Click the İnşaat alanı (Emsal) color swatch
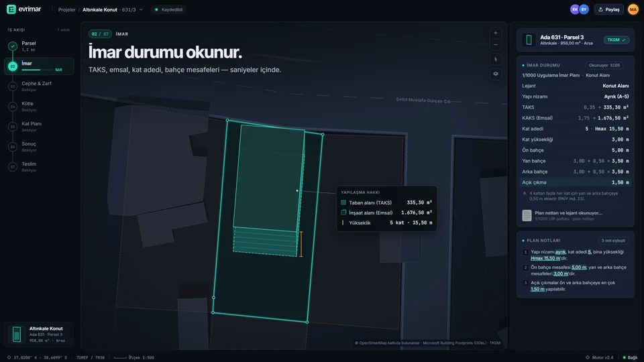644x362 pixels. pos(343,213)
